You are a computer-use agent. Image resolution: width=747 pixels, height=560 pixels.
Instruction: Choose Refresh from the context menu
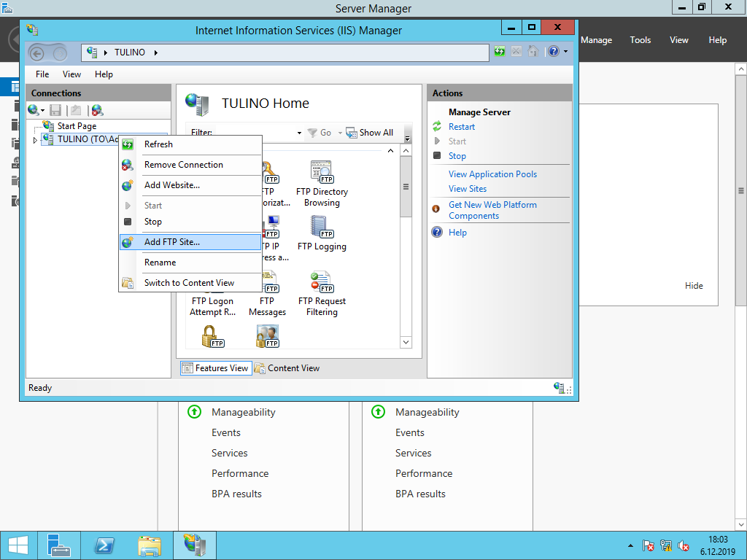190,144
